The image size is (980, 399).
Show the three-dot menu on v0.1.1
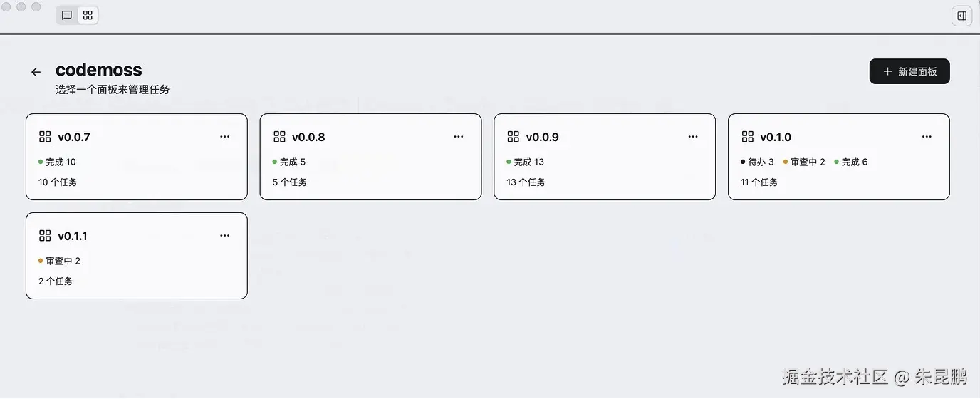(225, 236)
